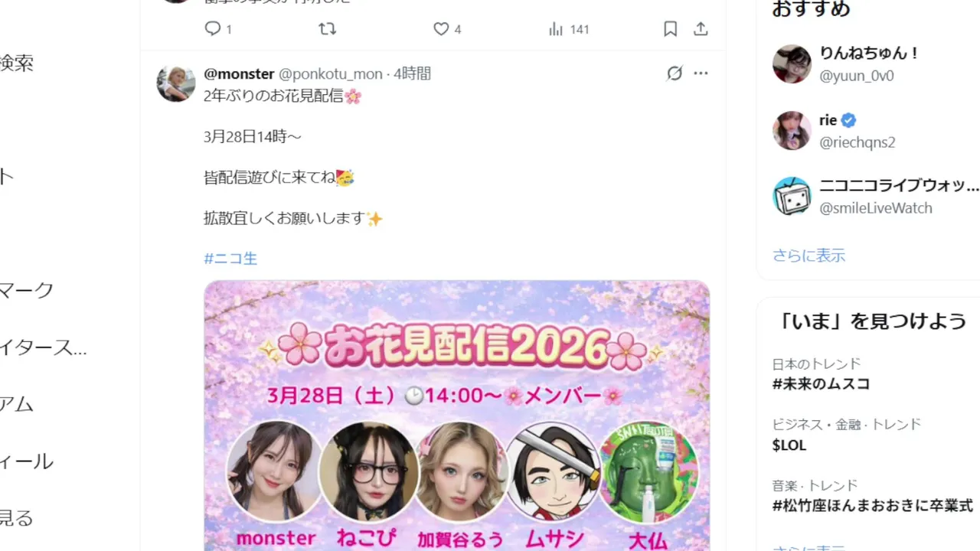Open @monster's profile avatar in the post
Viewport: 980px width, 551px height.
[x=176, y=83]
